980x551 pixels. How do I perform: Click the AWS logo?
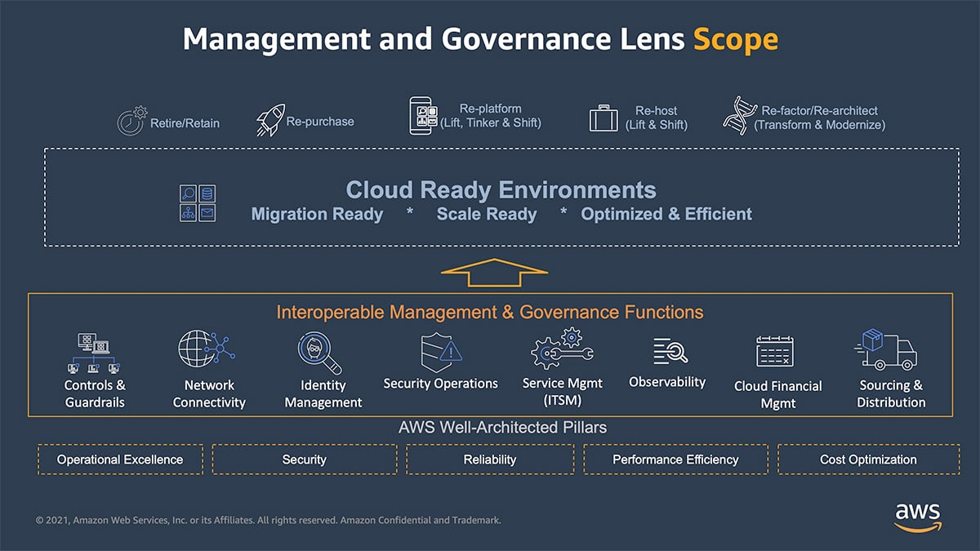918,517
